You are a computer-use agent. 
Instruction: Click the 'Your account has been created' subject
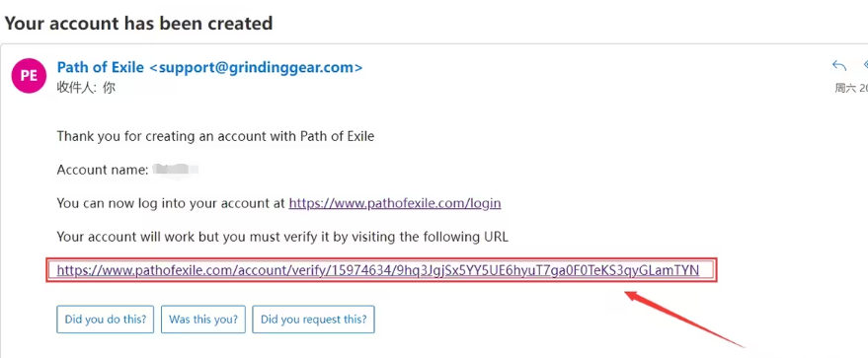point(138,24)
